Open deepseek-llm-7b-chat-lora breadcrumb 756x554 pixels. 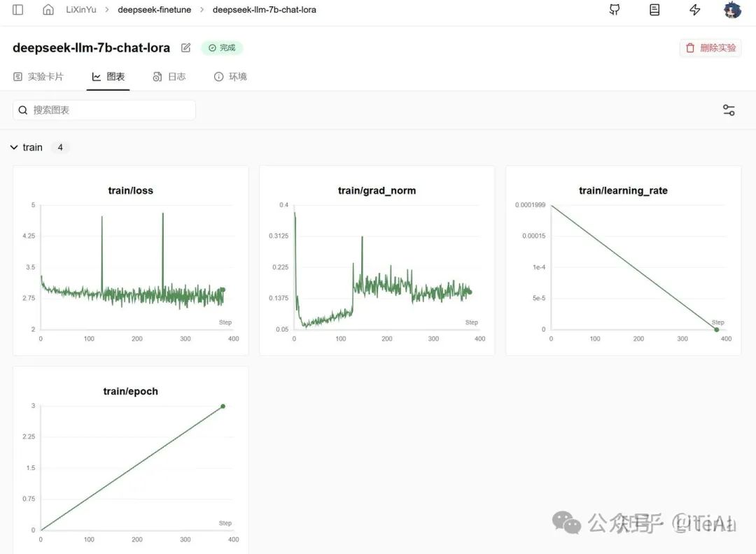pos(264,10)
